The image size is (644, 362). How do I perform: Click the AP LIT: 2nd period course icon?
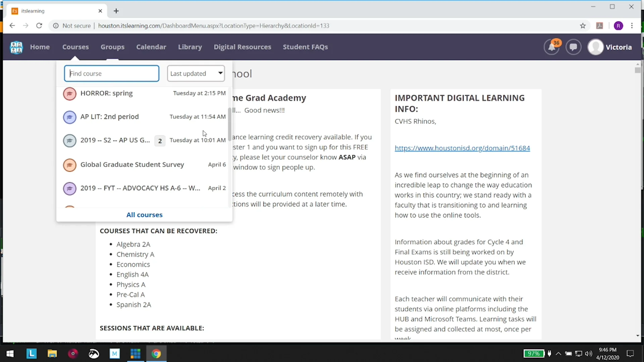pyautogui.click(x=70, y=117)
